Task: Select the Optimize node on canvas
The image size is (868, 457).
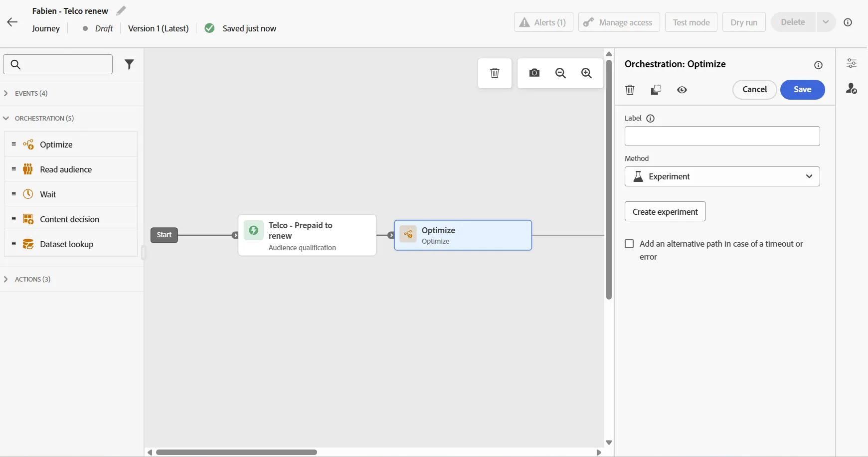Action: (463, 235)
